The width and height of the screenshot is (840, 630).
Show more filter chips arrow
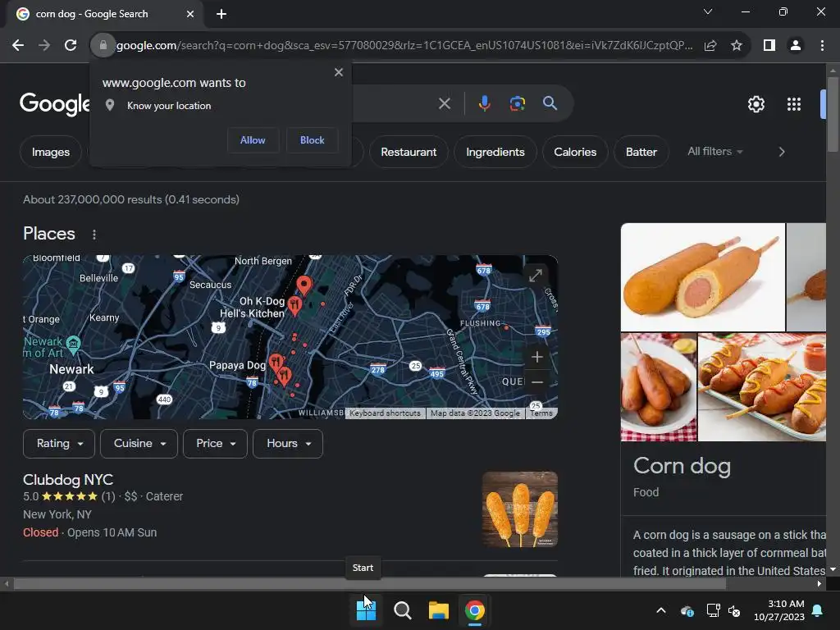782,152
